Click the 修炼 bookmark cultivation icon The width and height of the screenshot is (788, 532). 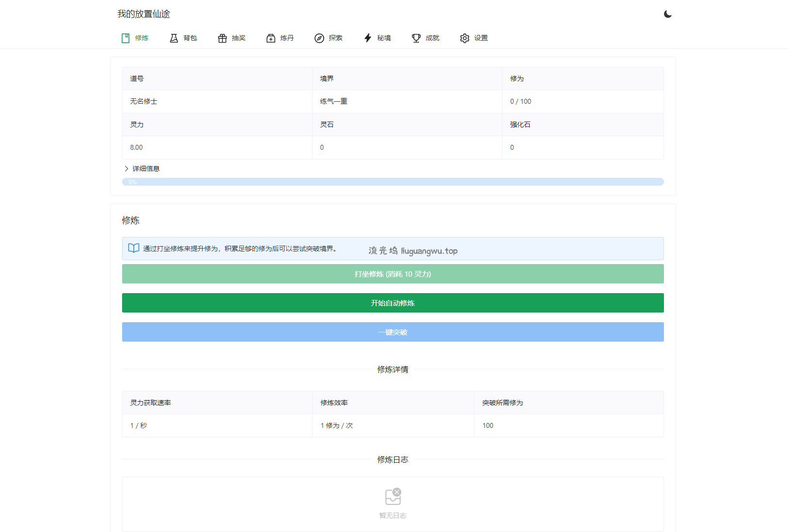[x=126, y=38]
